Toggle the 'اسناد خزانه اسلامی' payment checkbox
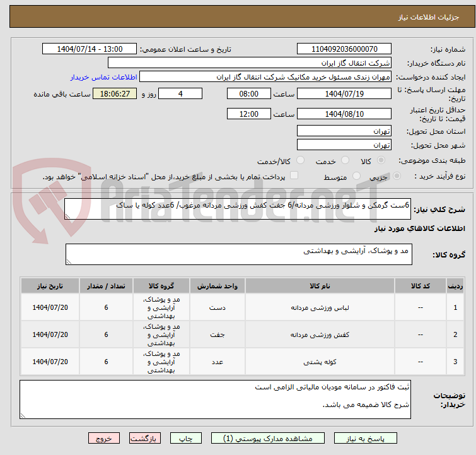476x455 pixels. pyautogui.click(x=294, y=176)
